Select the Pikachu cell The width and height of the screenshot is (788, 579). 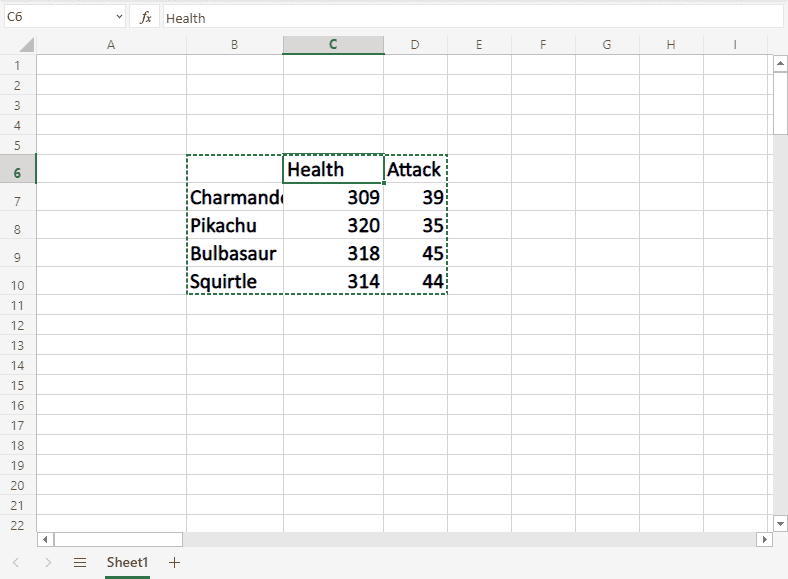click(x=234, y=225)
